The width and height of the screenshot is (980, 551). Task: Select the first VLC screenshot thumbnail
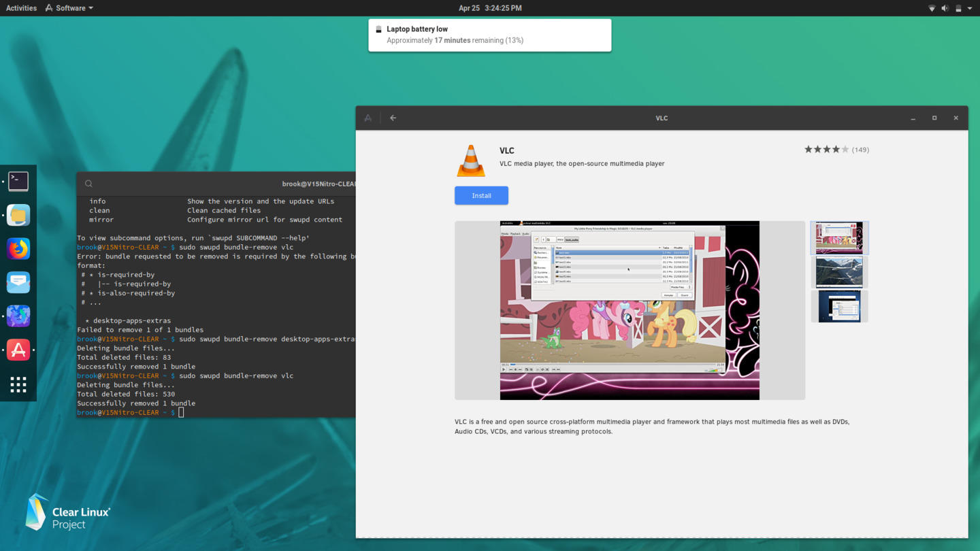click(x=839, y=237)
